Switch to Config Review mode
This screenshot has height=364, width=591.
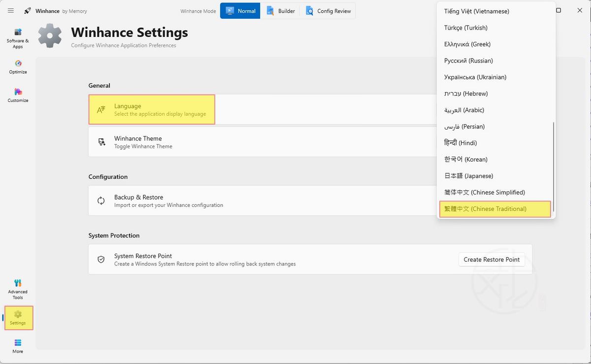point(328,11)
